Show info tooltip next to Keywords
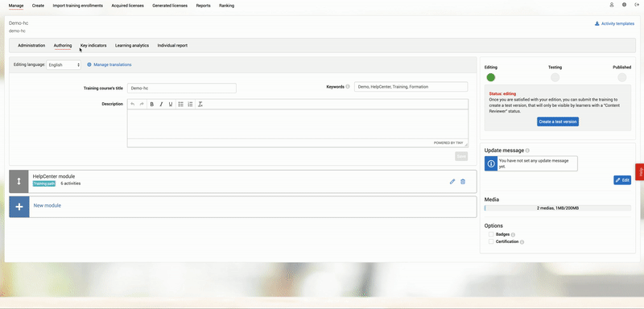 [348, 87]
